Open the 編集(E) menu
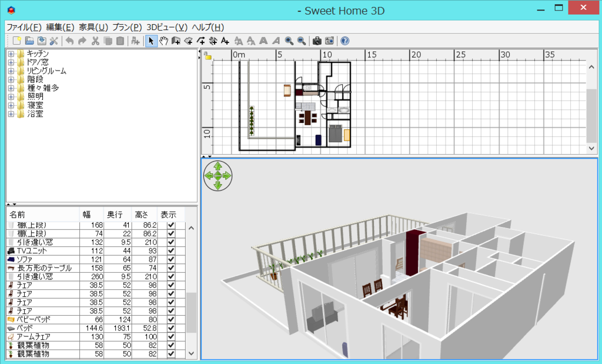Viewport: 602px width, 364px height. (x=61, y=27)
